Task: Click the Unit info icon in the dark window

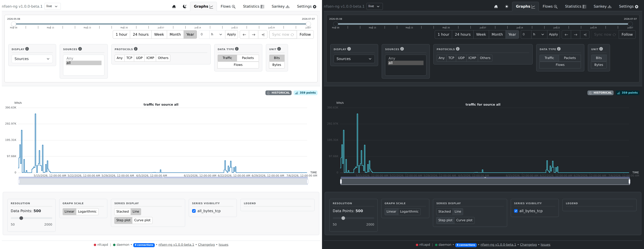Action: [x=601, y=49]
